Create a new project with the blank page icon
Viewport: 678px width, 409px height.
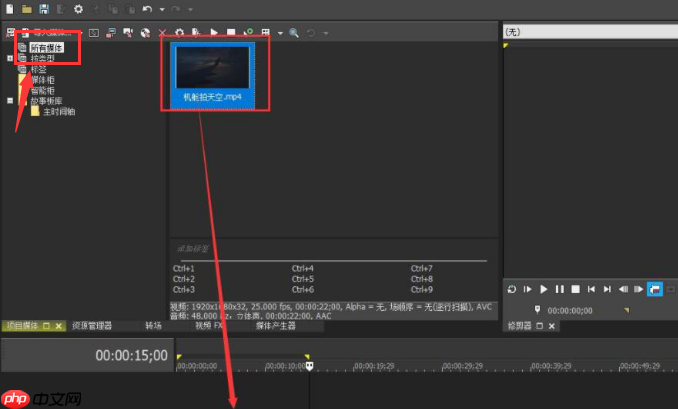tap(10, 9)
